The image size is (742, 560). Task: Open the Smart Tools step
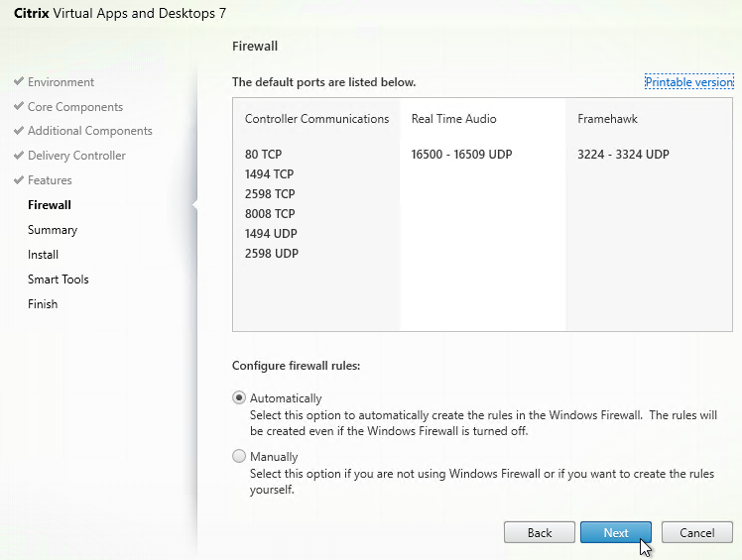(x=59, y=280)
